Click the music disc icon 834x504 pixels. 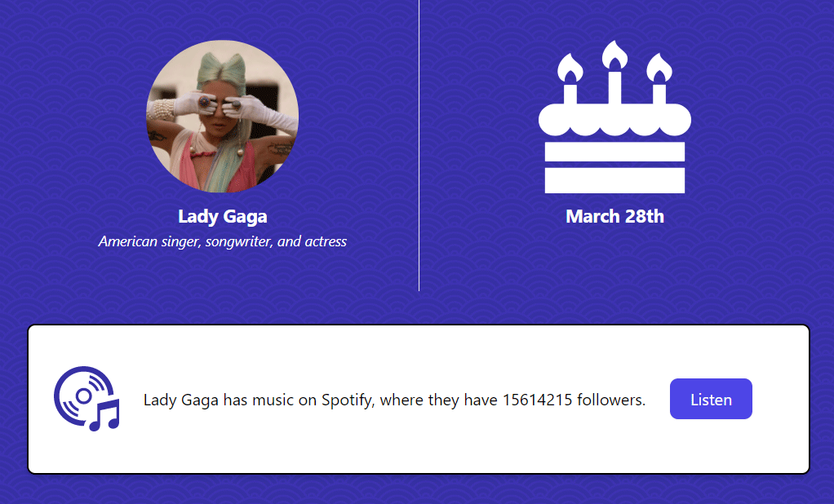[80, 395]
